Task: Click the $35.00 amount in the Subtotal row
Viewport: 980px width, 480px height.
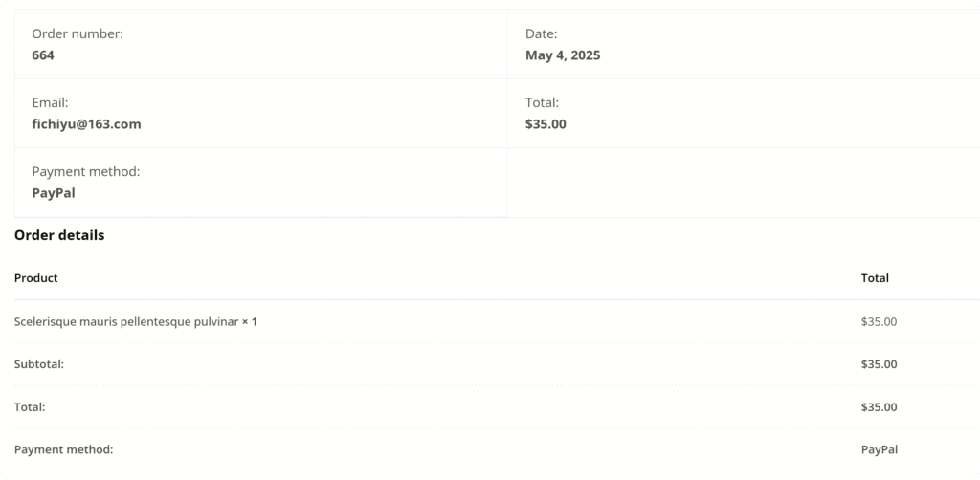Action: pos(879,364)
